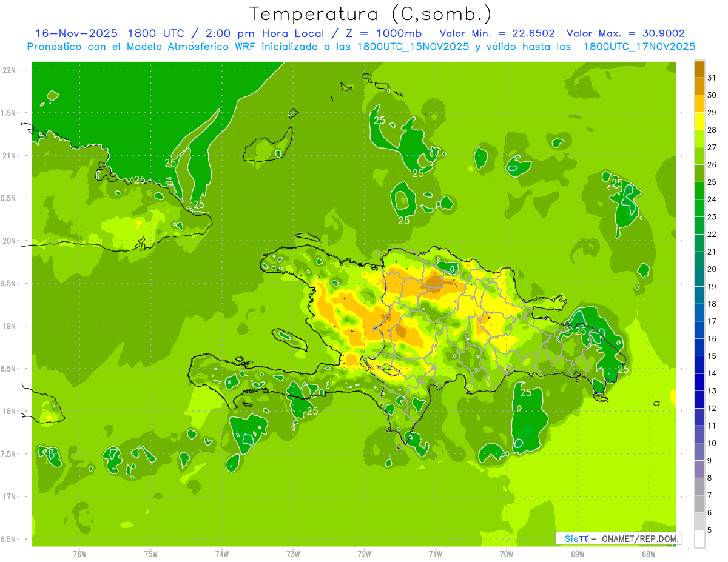Click the '20N' latitude axis label
Image resolution: width=728 pixels, height=562 pixels.
9,241
